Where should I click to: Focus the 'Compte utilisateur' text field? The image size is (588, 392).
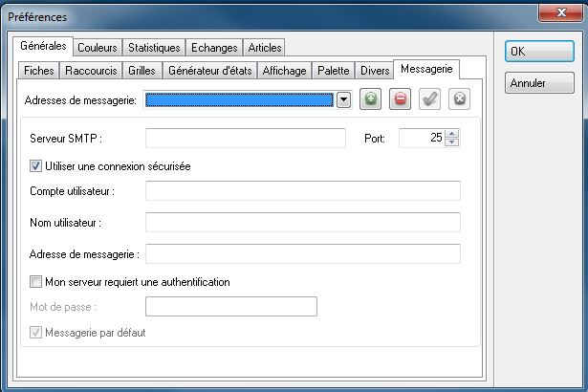tap(302, 191)
